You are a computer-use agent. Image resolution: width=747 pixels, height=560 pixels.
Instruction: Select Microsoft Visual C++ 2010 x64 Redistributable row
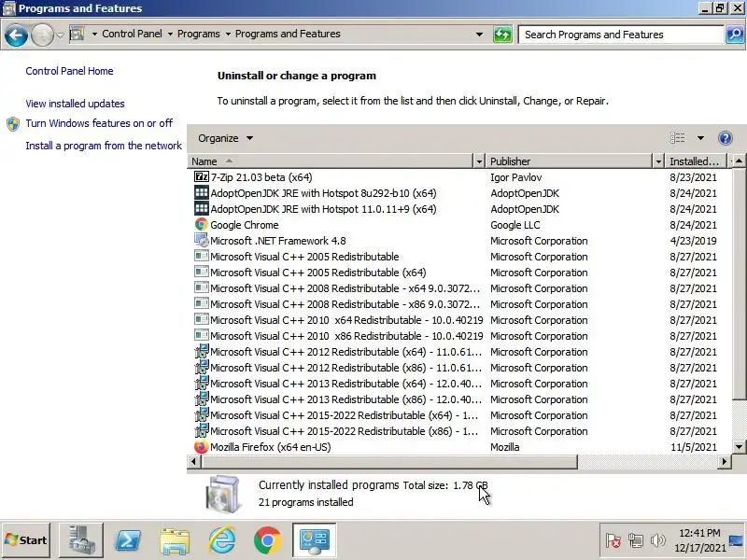tap(459, 320)
